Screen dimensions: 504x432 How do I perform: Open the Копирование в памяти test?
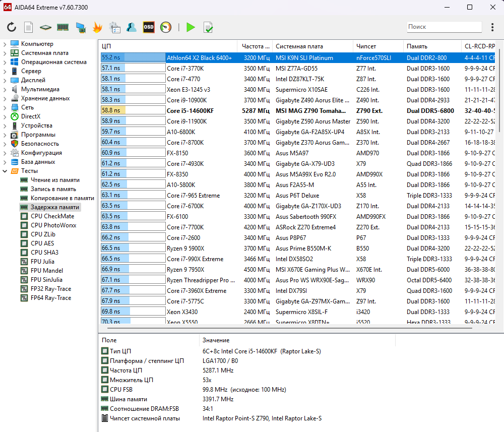pos(62,198)
